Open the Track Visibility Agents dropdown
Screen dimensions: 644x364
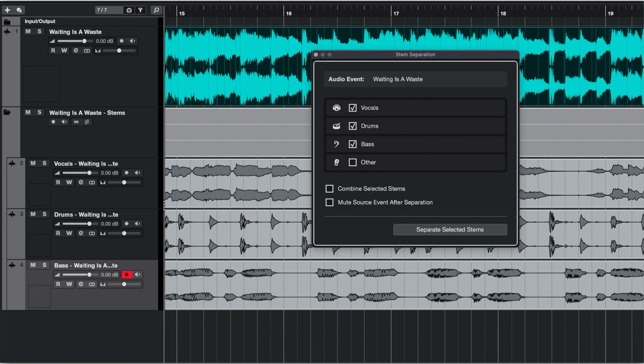[x=129, y=10]
